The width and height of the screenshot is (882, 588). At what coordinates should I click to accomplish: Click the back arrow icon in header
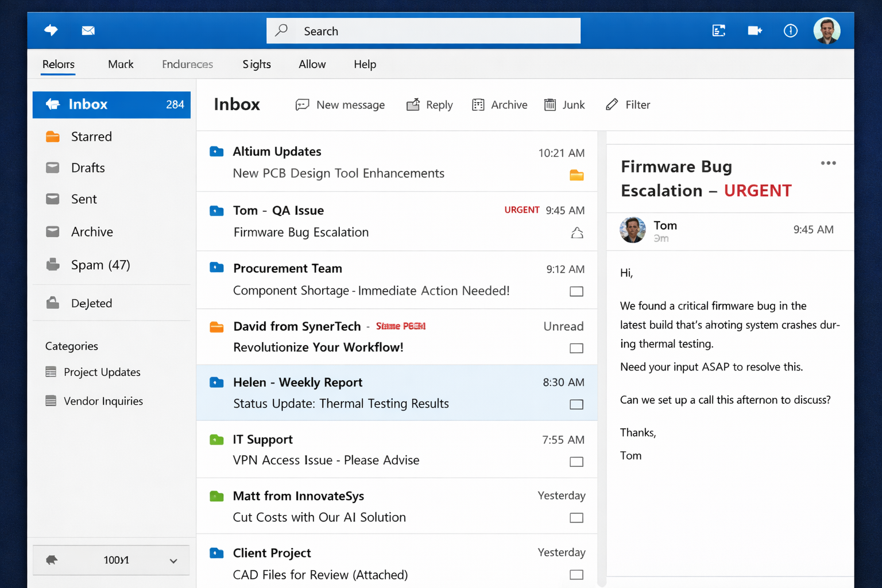[x=51, y=30]
